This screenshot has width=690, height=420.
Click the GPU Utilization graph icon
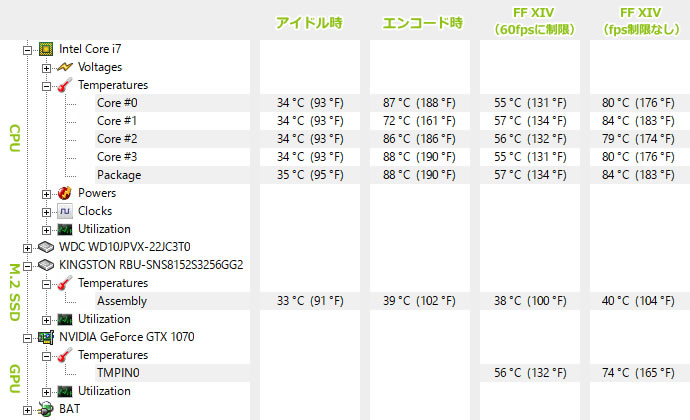click(65, 391)
